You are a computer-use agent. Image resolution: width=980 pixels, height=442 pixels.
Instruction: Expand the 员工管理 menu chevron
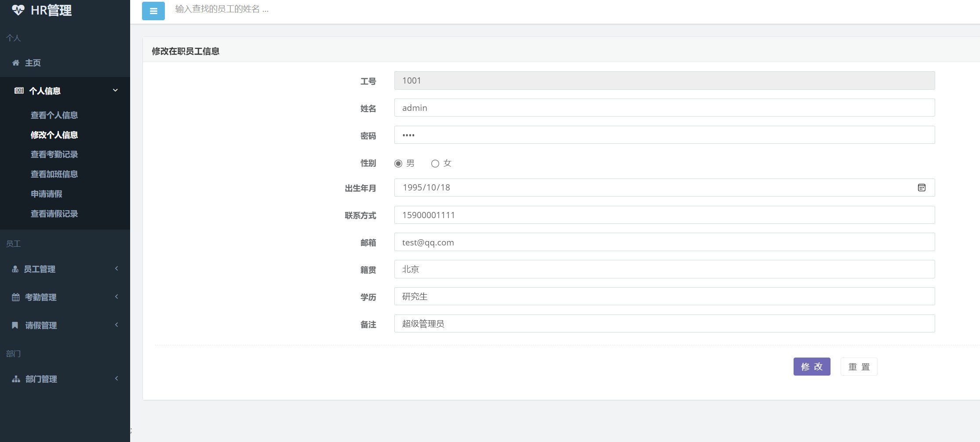pyautogui.click(x=117, y=268)
